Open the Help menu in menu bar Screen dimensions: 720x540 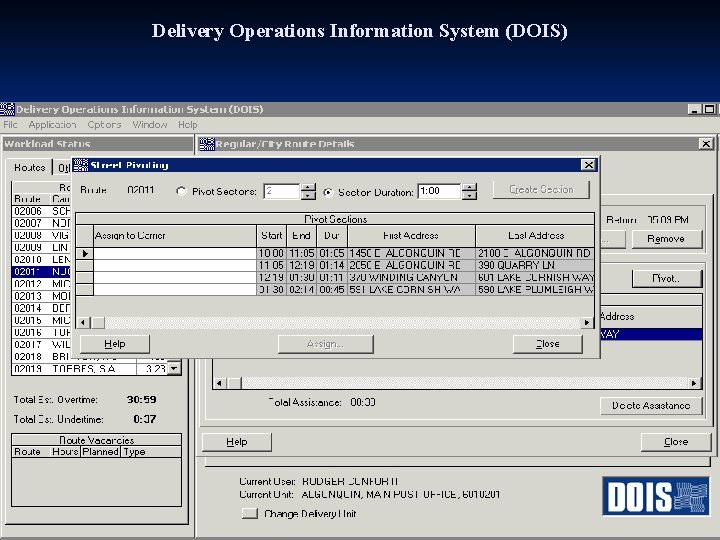tap(187, 124)
